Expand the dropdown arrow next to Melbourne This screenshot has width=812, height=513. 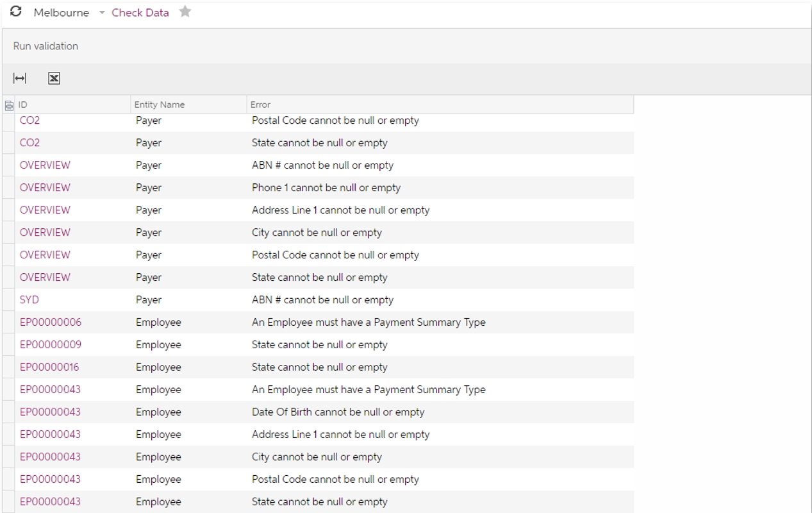click(x=102, y=12)
